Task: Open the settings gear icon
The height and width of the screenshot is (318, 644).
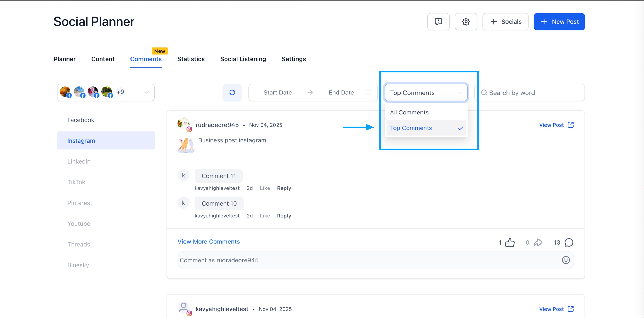Action: point(466,21)
